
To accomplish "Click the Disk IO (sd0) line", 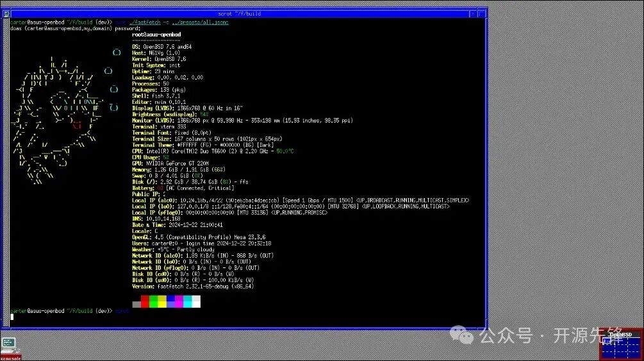I will point(193,280).
